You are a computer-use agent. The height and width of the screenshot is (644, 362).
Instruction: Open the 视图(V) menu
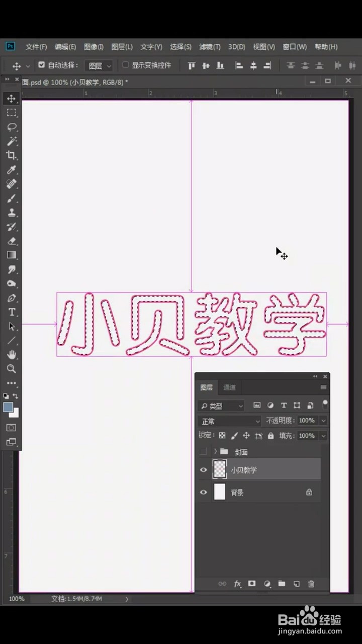pos(264,47)
